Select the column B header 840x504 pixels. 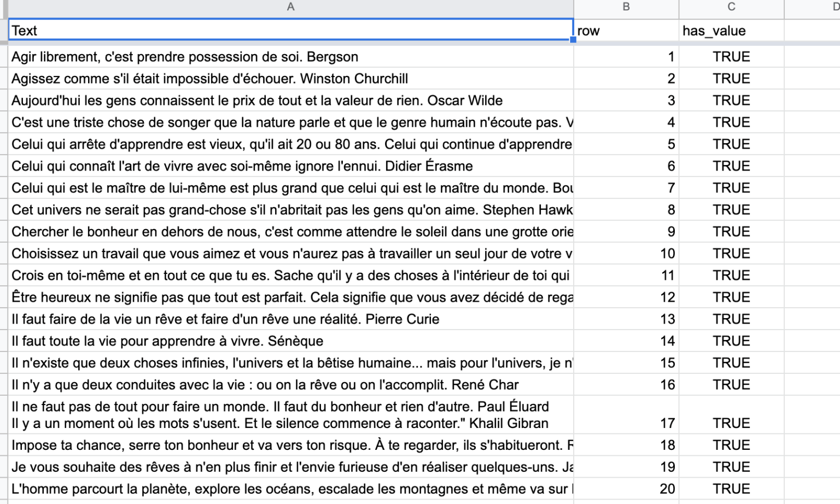pyautogui.click(x=626, y=7)
